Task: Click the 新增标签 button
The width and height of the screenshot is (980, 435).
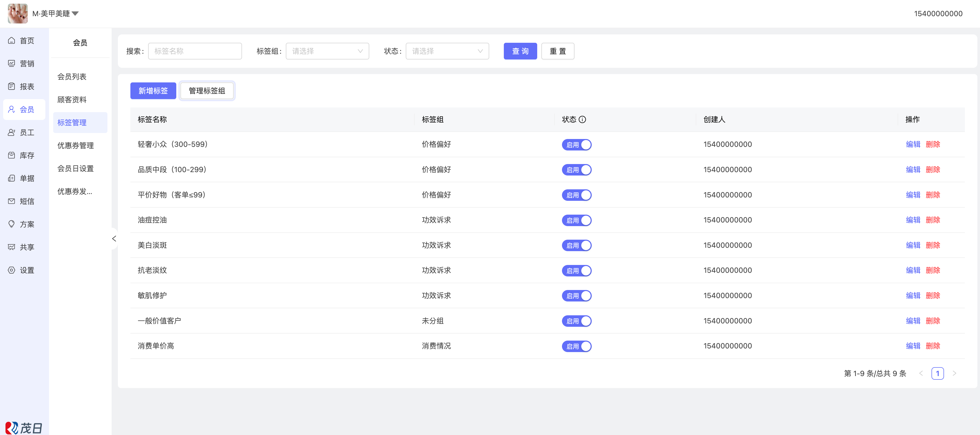Action: [153, 90]
